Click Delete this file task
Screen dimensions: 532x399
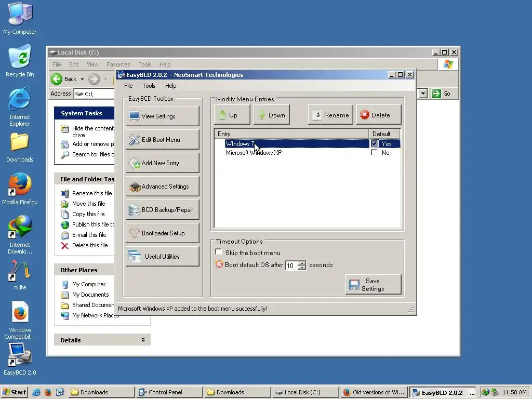pyautogui.click(x=90, y=245)
